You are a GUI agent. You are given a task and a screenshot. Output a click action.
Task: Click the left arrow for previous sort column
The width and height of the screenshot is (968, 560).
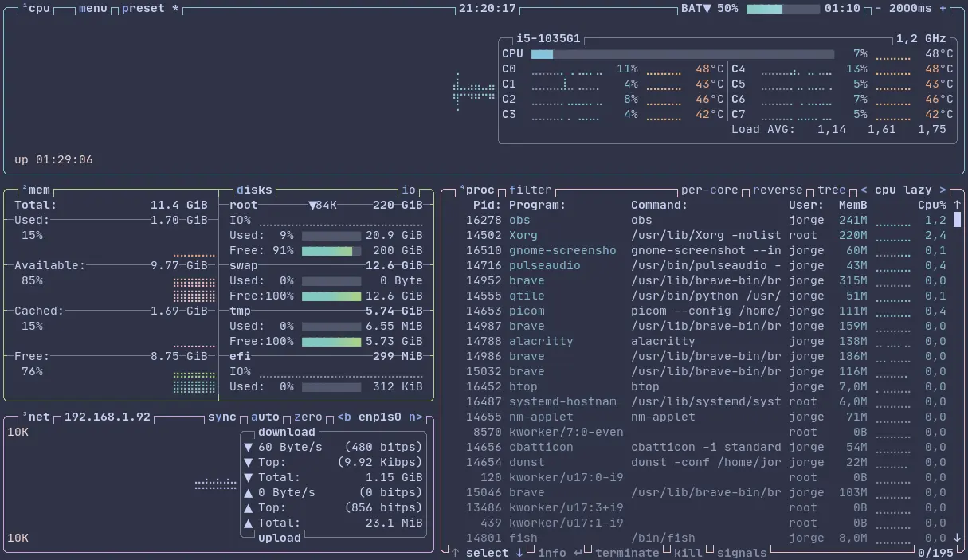[x=864, y=190]
